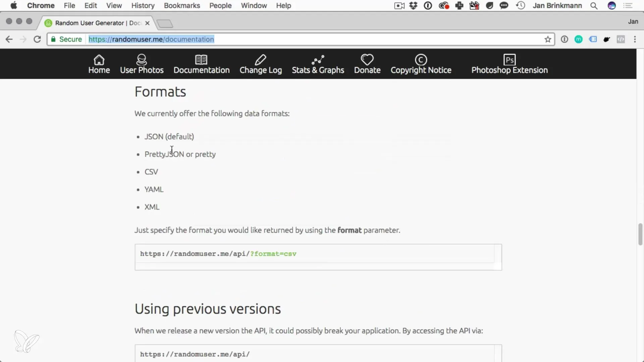Open Notification Center list icon
The image size is (644, 362).
coord(628,6)
